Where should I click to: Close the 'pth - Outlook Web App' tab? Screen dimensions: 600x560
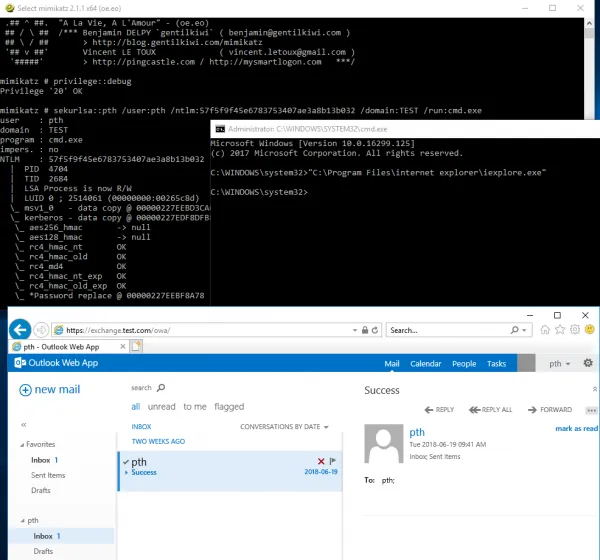click(122, 346)
